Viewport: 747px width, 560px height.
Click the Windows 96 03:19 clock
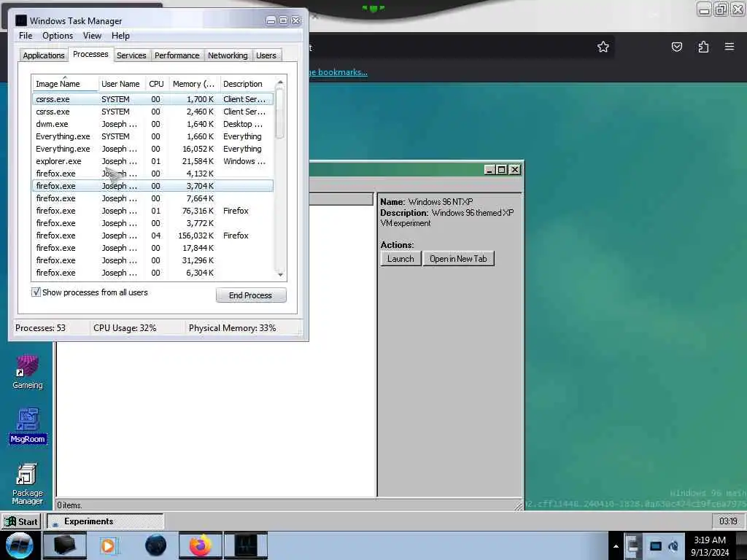click(x=728, y=521)
